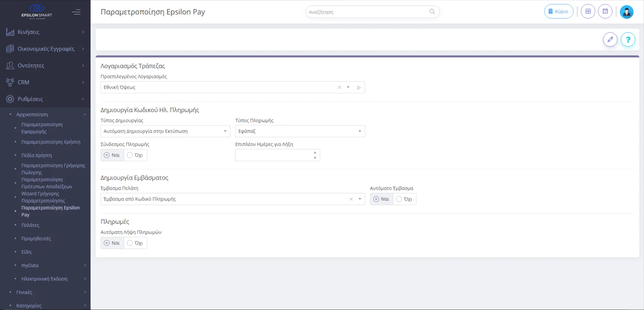Click the Epsilon Smart logo
644x310 pixels.
37,11
